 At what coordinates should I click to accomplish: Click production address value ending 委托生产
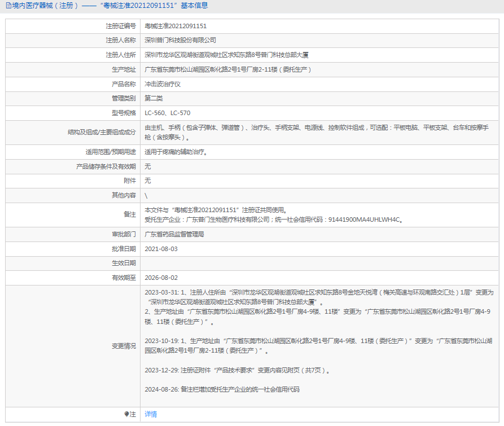pyautogui.click(x=228, y=69)
